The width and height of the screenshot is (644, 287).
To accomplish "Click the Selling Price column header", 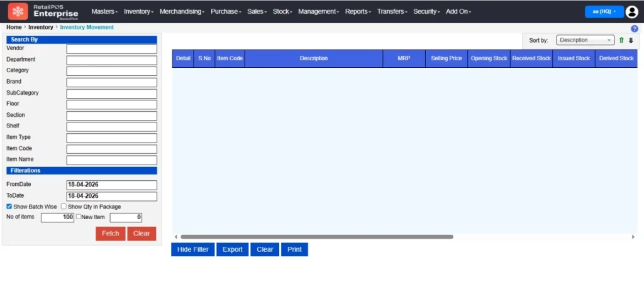I will 447,58.
